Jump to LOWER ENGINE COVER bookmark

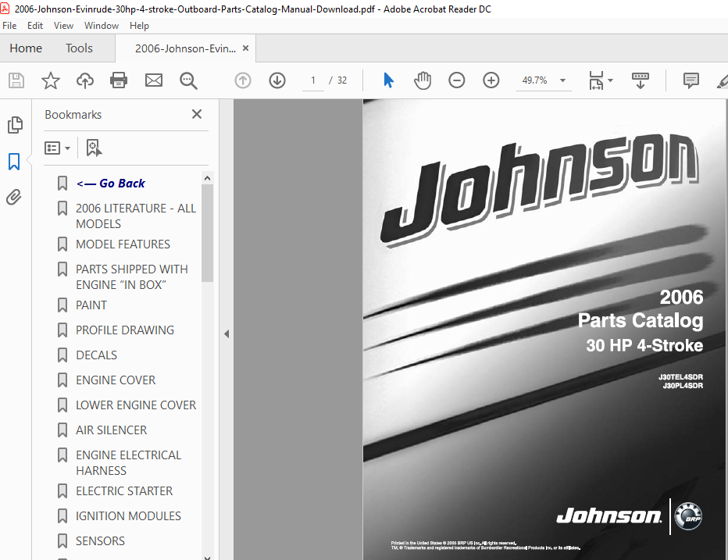tap(136, 405)
